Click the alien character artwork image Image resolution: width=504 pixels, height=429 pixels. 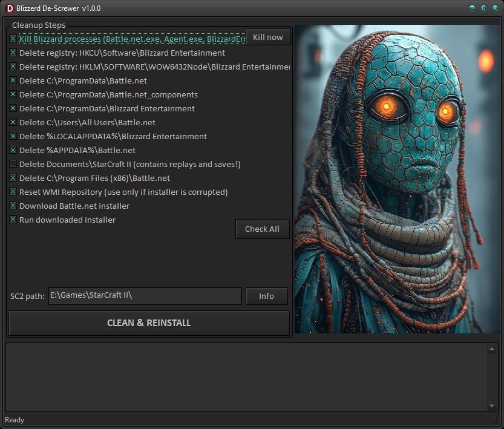tap(398, 179)
